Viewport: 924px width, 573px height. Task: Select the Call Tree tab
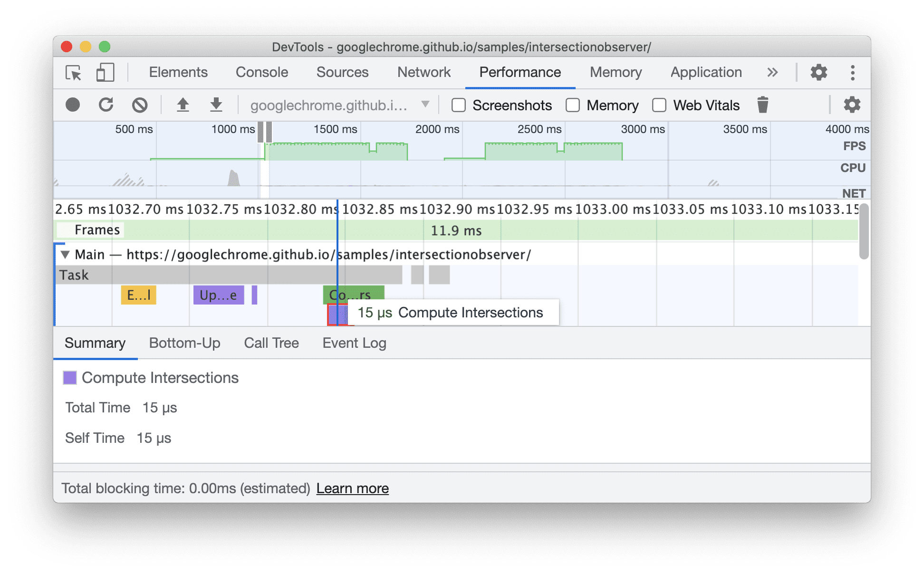click(x=271, y=343)
